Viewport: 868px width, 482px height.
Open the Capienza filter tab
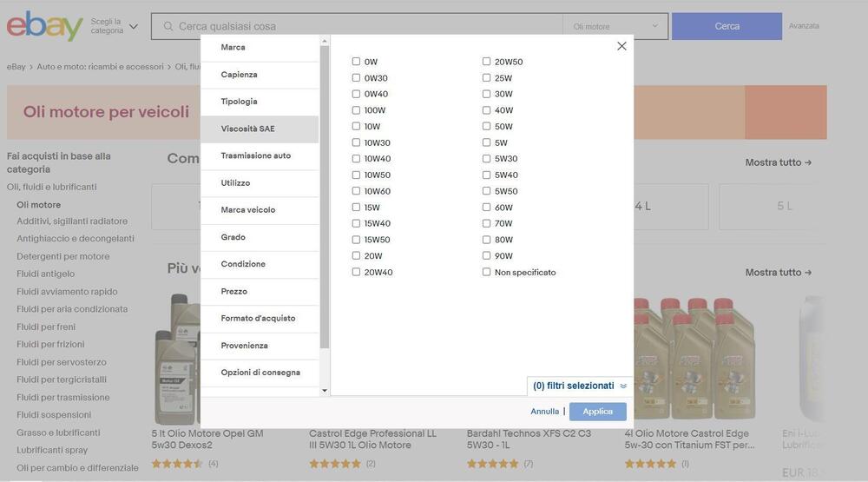point(260,75)
